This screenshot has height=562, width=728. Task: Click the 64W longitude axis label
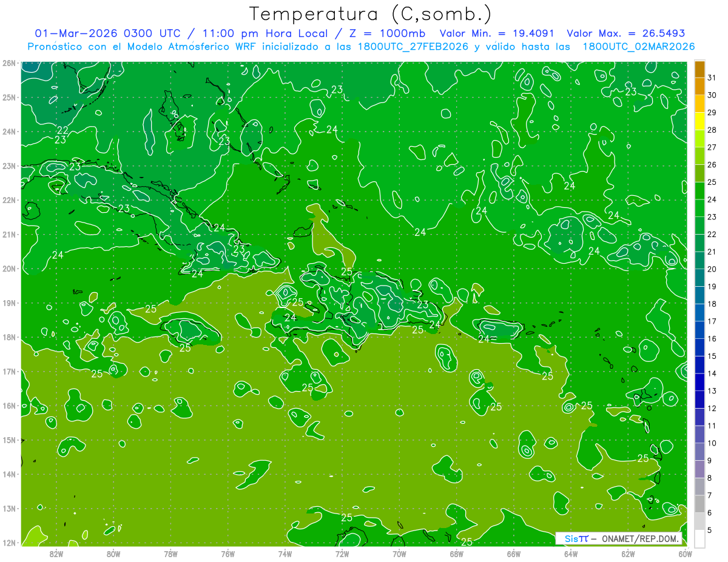tap(571, 554)
